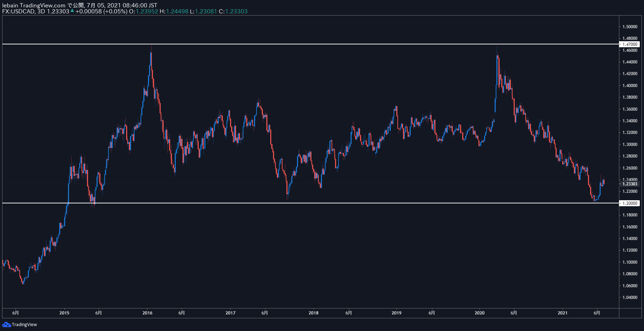Click the 2021 label on the time axis
The height and width of the screenshot is (331, 644).
point(563,313)
